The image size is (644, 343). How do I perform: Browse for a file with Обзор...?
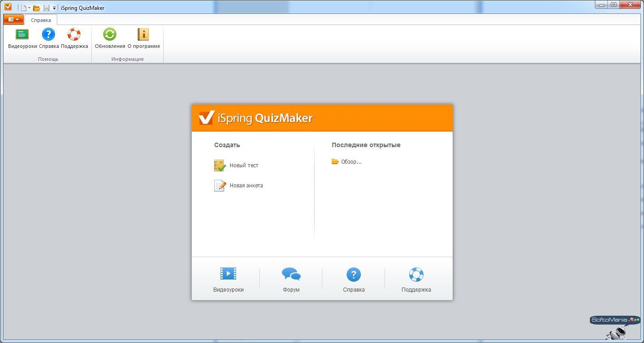click(347, 162)
